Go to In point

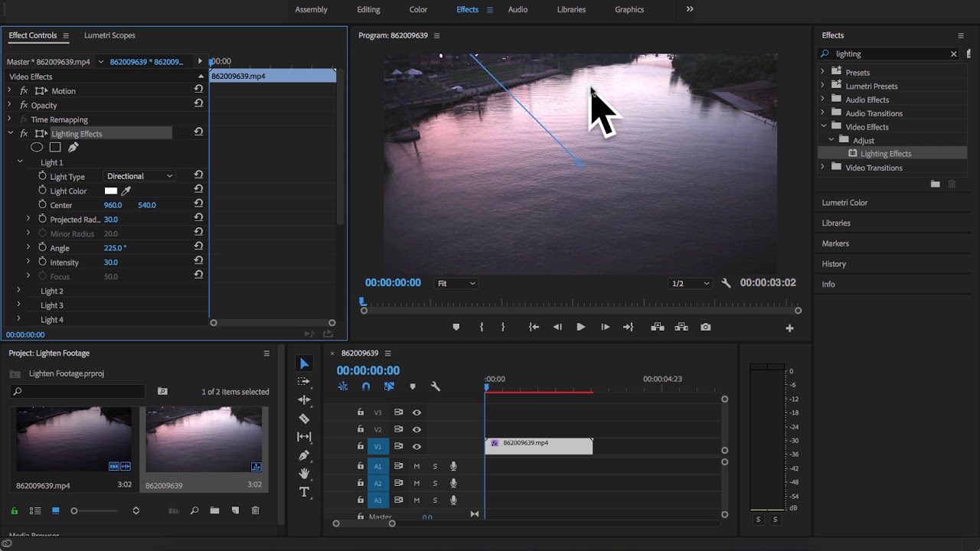point(534,327)
